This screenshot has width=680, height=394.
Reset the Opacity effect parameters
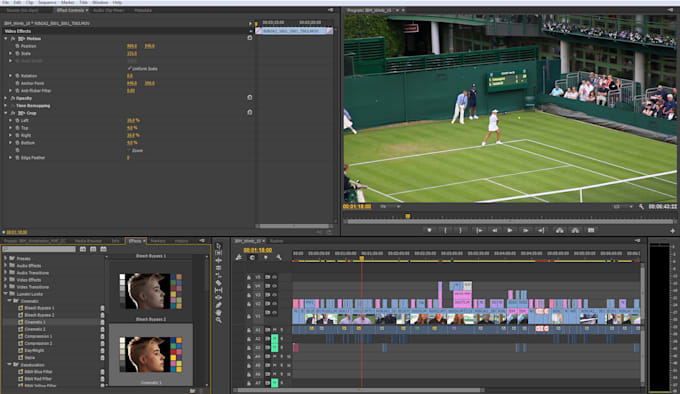point(250,98)
